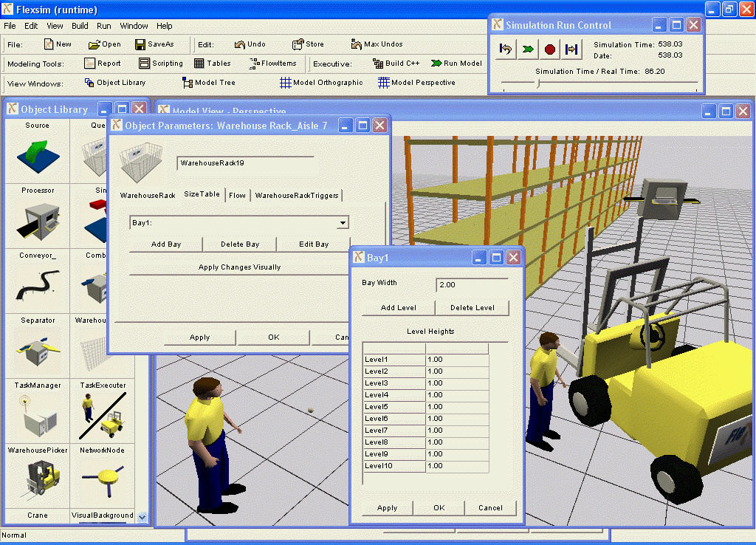This screenshot has height=545, width=756.
Task: Open the Bay1 dropdown list
Action: coord(343,222)
